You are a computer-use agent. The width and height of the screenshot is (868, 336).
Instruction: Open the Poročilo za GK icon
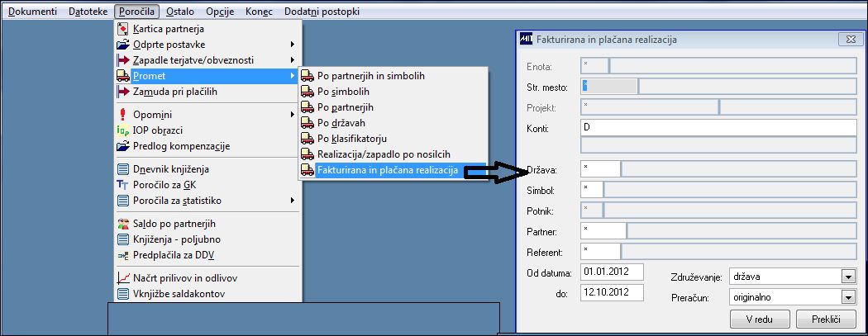(123, 185)
